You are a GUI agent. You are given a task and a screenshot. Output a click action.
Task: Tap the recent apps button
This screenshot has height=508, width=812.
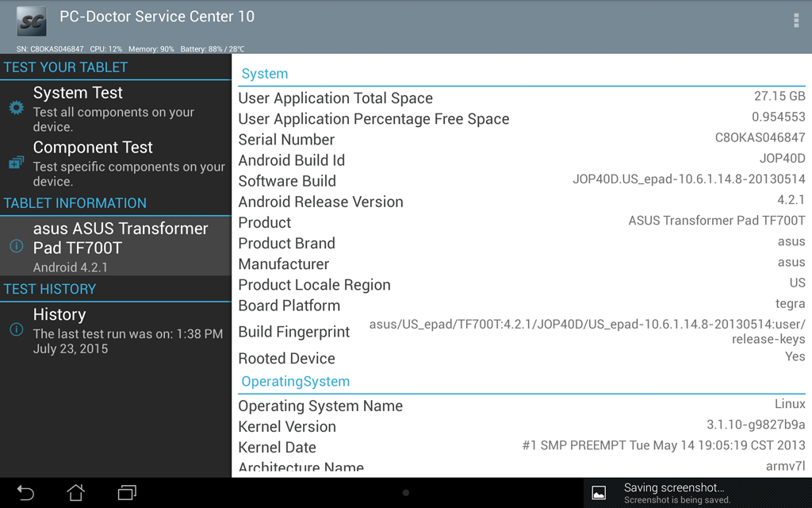tap(127, 492)
